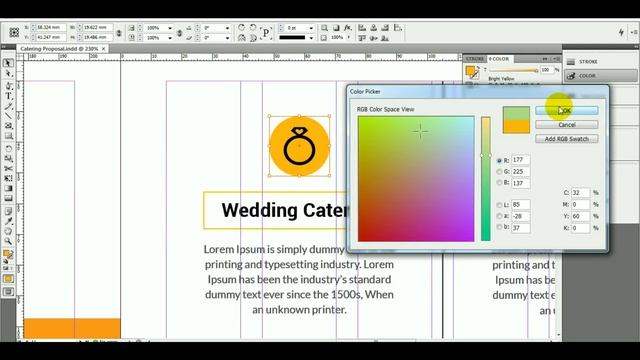Toggle constrain proportions for width and height

pyautogui.click(x=119, y=33)
